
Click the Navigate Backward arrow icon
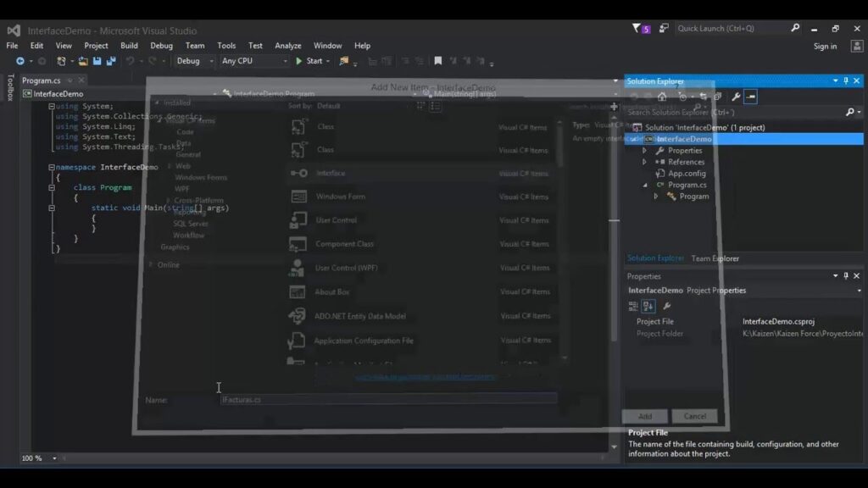click(x=20, y=61)
